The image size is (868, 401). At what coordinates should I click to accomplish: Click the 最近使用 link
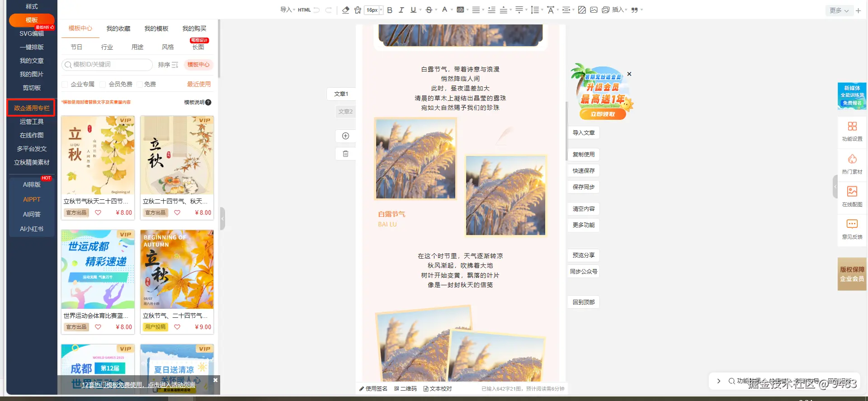(199, 84)
